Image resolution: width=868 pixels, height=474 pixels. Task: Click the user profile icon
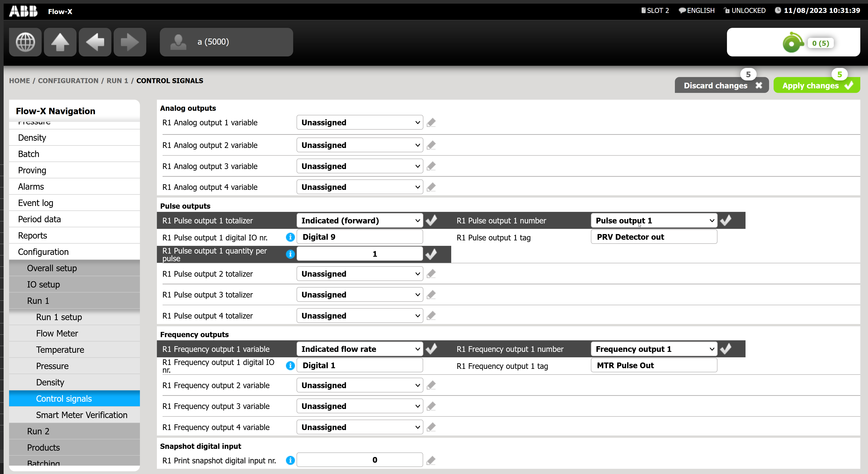179,41
